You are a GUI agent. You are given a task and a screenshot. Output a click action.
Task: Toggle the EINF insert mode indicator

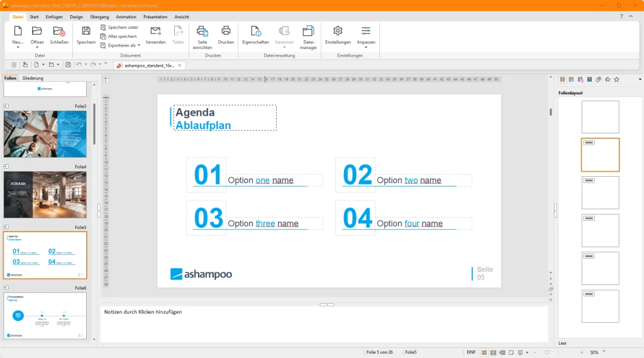click(471, 352)
